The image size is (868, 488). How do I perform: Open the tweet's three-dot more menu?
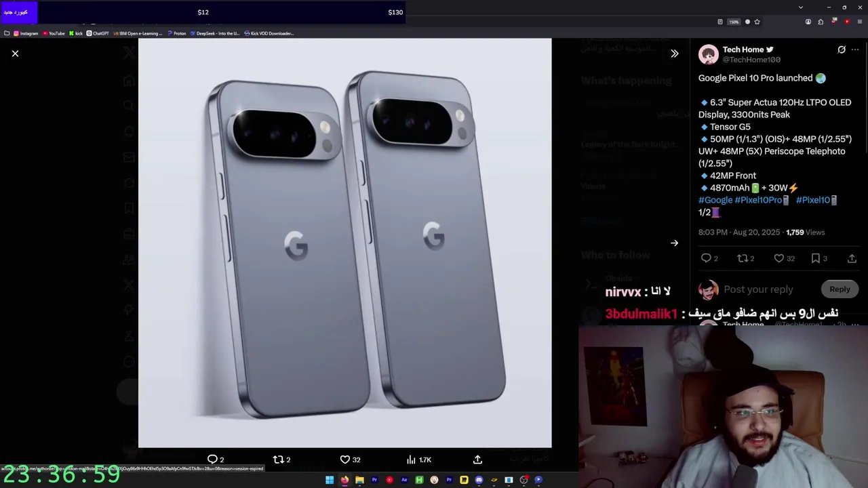coord(855,49)
